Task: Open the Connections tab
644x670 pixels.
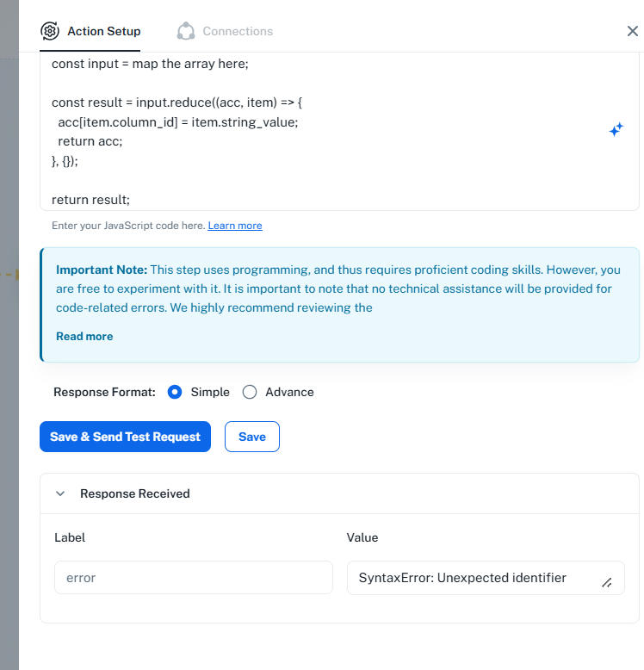Action: tap(237, 31)
